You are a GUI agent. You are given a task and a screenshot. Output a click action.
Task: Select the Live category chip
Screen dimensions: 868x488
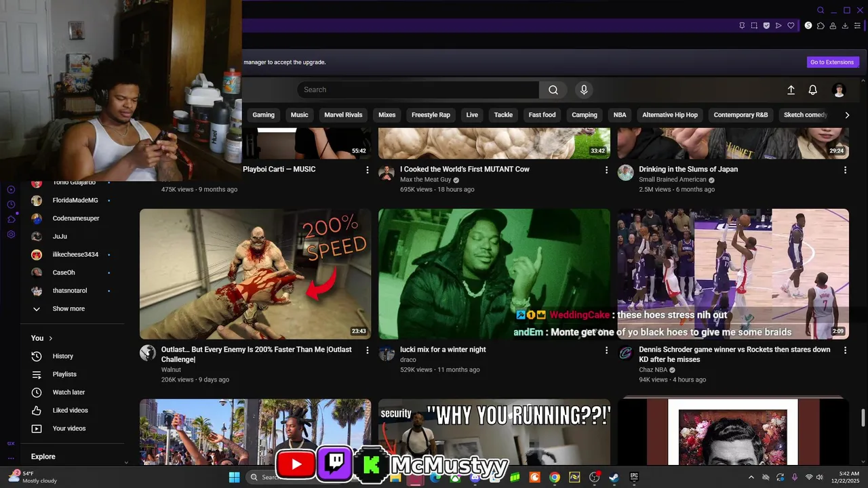click(472, 115)
